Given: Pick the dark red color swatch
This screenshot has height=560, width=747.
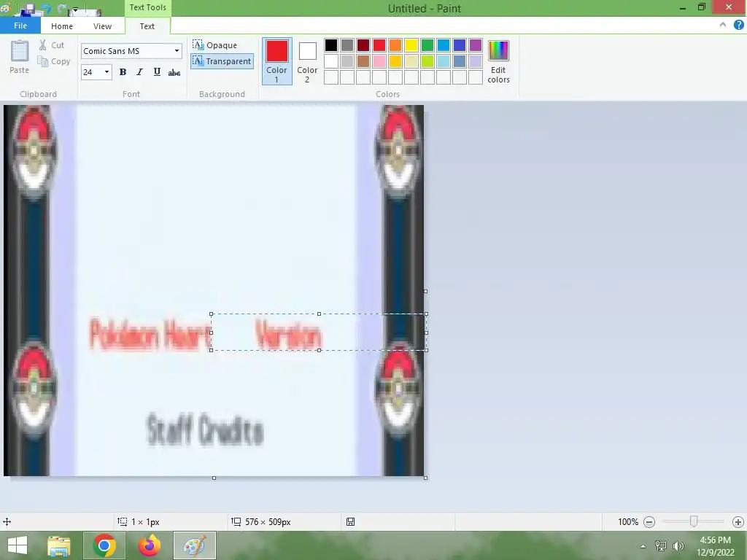Looking at the screenshot, I should tap(363, 45).
